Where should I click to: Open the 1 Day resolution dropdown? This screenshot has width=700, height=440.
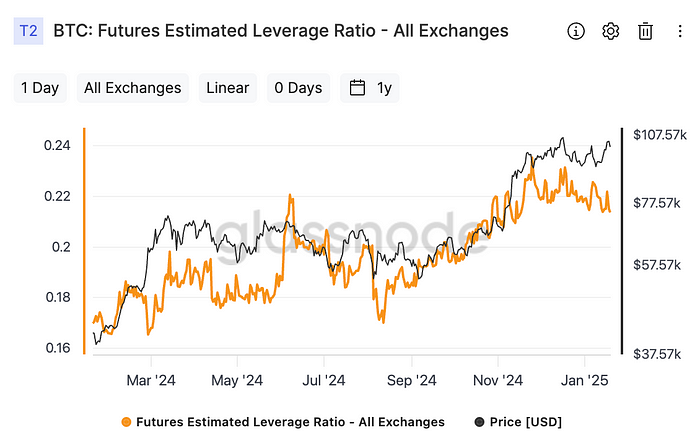tap(40, 88)
